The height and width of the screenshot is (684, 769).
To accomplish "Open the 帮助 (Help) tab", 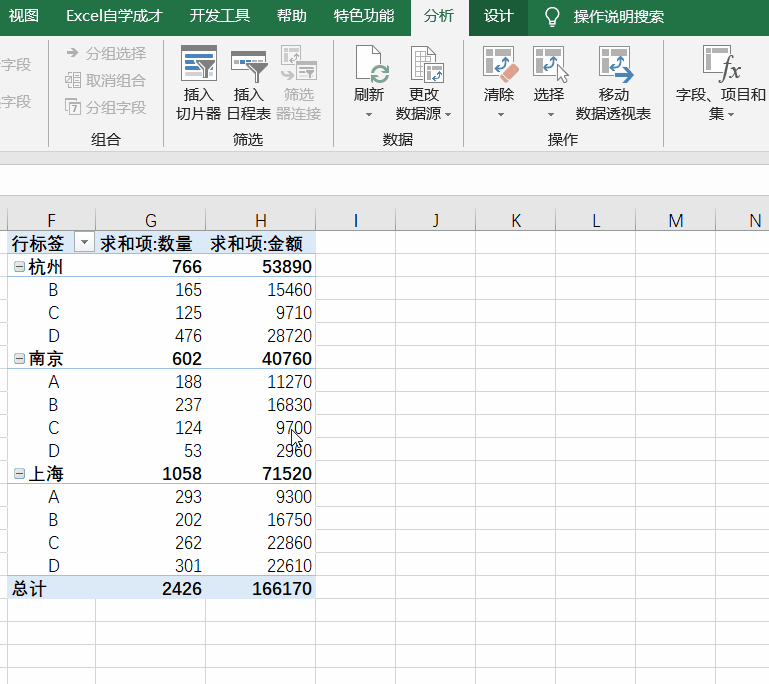I will [291, 16].
